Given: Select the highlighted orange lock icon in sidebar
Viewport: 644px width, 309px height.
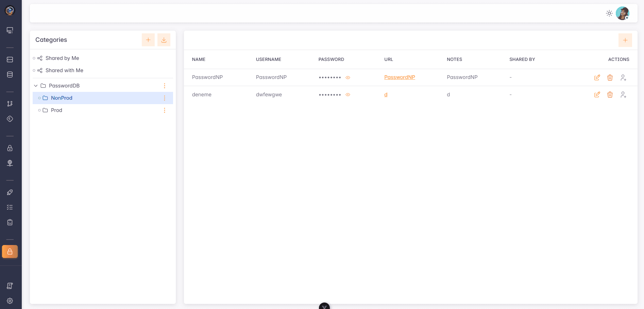Looking at the screenshot, I should pos(10,251).
